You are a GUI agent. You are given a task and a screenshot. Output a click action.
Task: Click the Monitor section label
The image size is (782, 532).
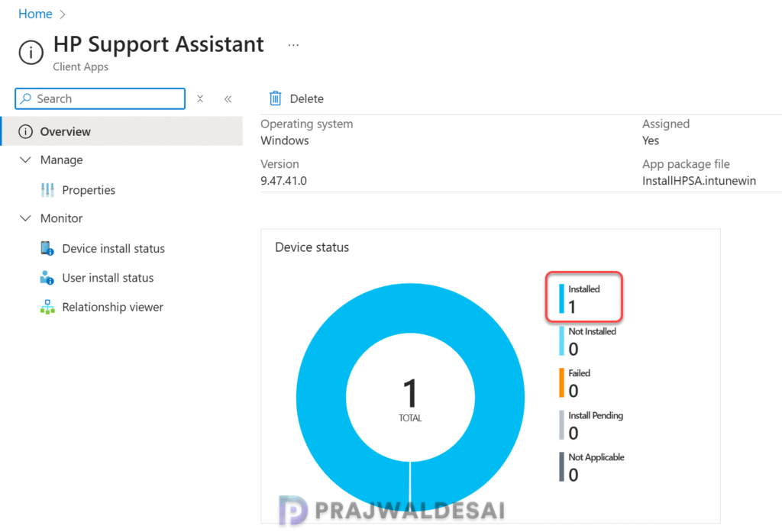click(61, 218)
